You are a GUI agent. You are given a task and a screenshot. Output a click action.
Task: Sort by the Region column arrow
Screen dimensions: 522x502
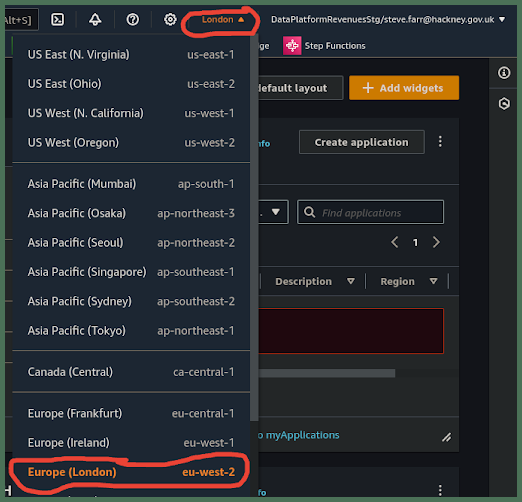tap(433, 281)
